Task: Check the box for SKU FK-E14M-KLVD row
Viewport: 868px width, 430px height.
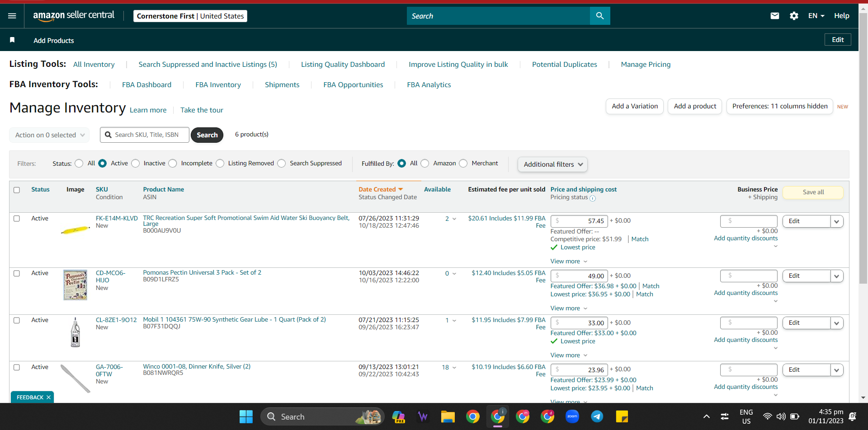Action: pos(17,219)
